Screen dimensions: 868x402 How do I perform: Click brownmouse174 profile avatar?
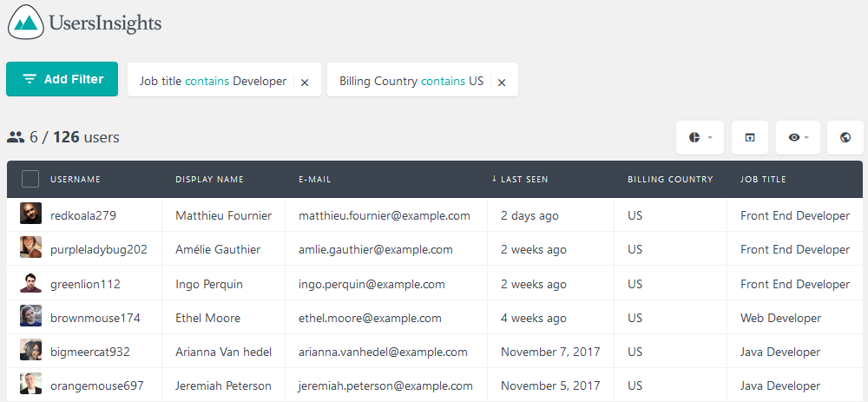tap(30, 316)
